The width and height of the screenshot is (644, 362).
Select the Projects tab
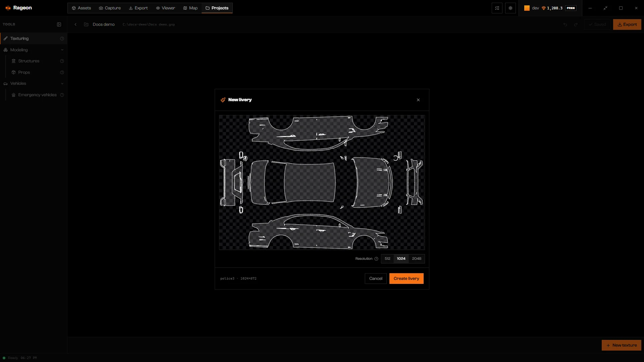click(217, 8)
